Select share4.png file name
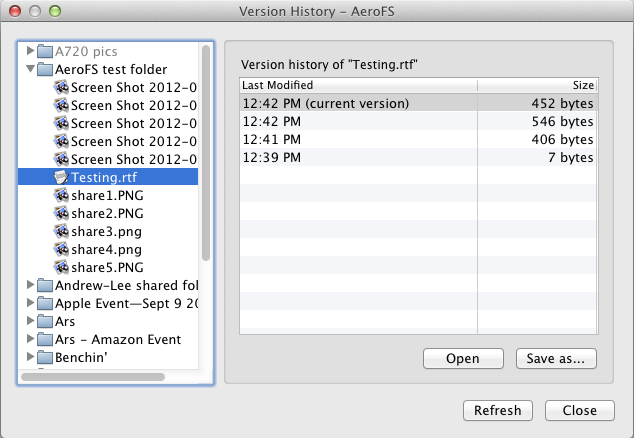Image resolution: width=634 pixels, height=438 pixels. [x=107, y=250]
